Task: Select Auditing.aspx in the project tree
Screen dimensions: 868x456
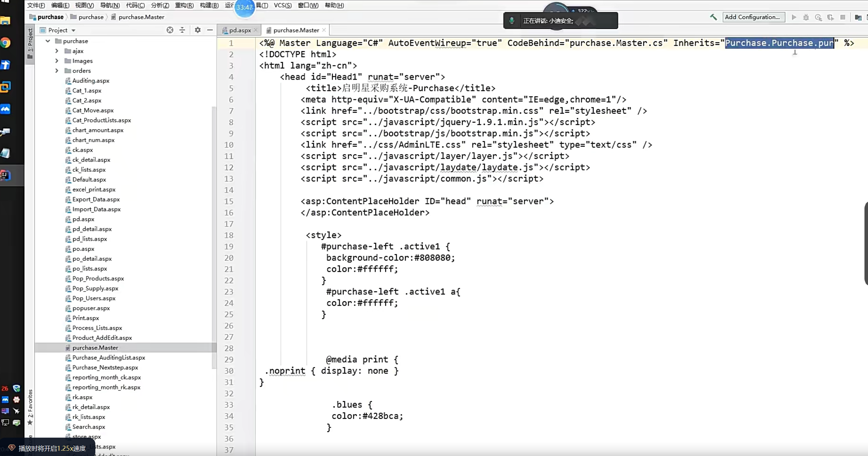Action: pos(91,81)
